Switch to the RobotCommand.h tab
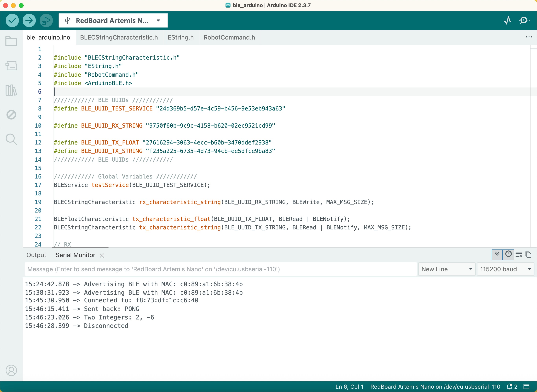The height and width of the screenshot is (392, 537). pos(229,37)
